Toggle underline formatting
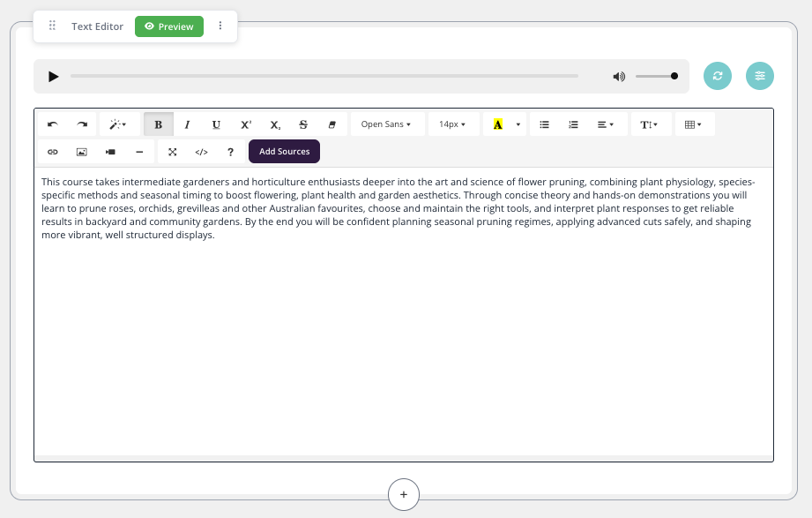 (217, 124)
